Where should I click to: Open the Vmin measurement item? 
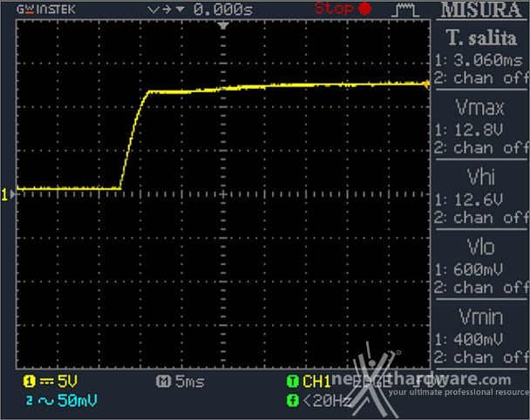[x=481, y=317]
